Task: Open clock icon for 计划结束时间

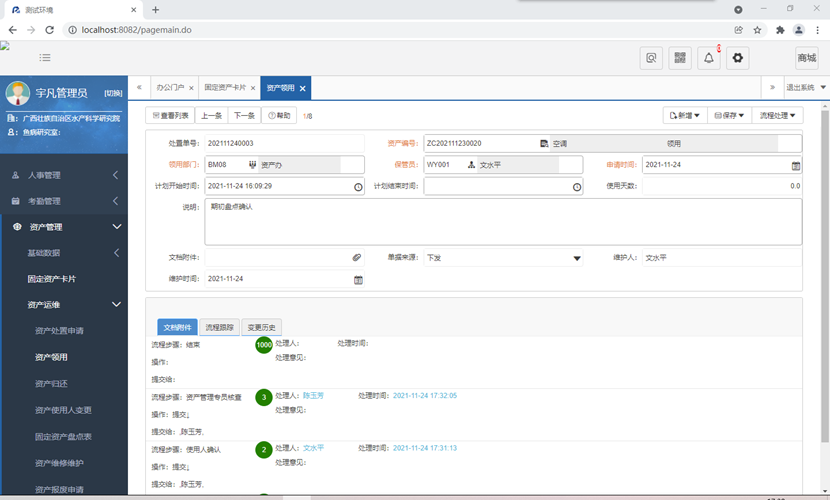Action: coord(577,187)
